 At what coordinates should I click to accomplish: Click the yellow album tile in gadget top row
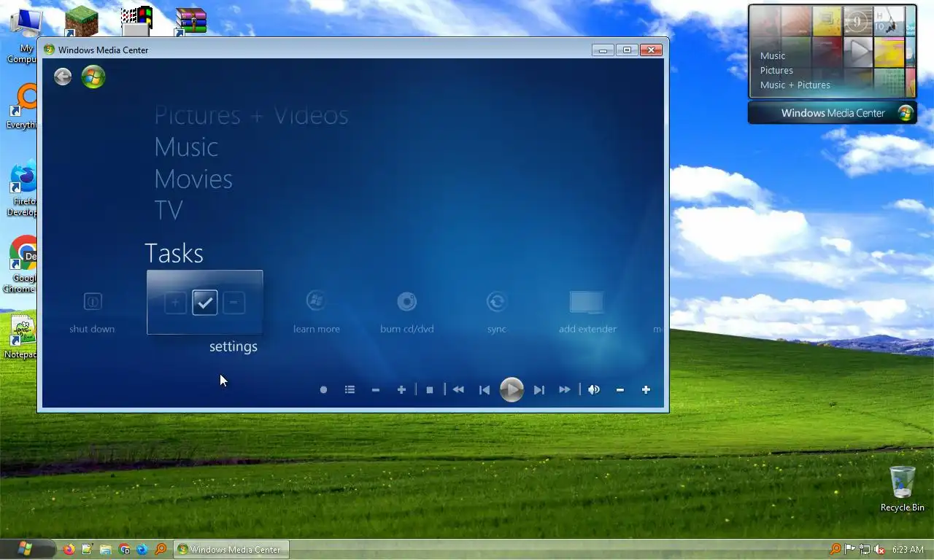[x=827, y=21]
